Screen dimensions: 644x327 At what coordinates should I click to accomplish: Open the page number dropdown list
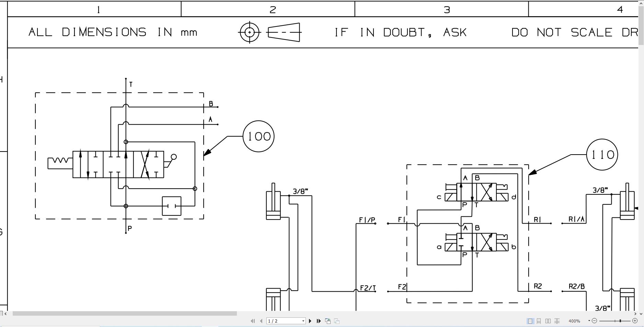coord(303,321)
